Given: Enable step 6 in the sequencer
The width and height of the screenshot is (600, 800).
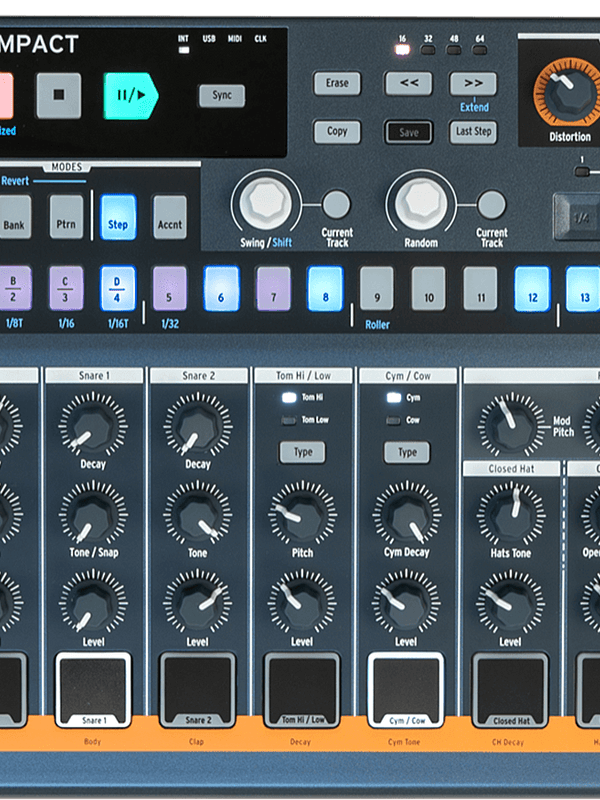Looking at the screenshot, I should coord(221,287).
